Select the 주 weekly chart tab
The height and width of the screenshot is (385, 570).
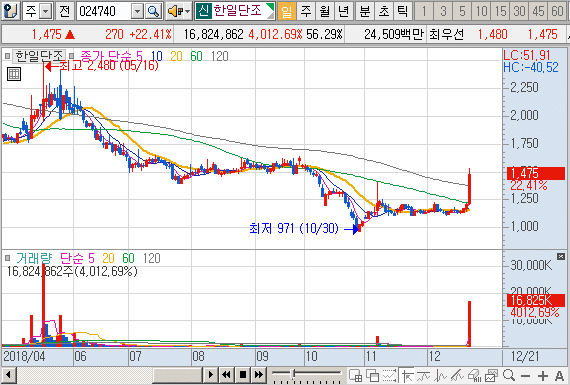(306, 11)
